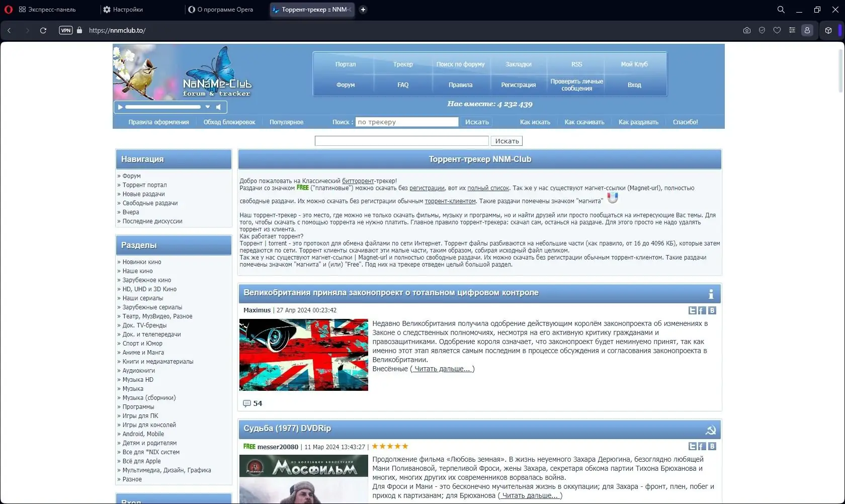845x504 pixels.
Task: Open the Трекер menu item
Action: pos(402,64)
